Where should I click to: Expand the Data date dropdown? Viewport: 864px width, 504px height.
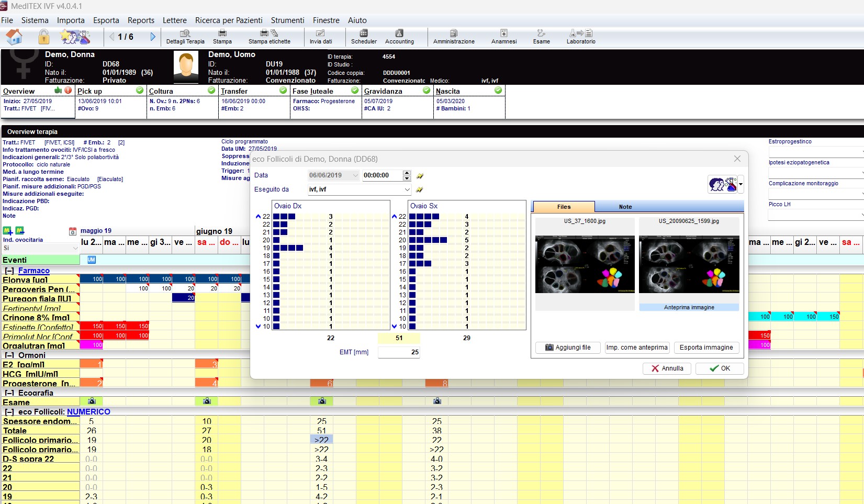[x=355, y=175]
